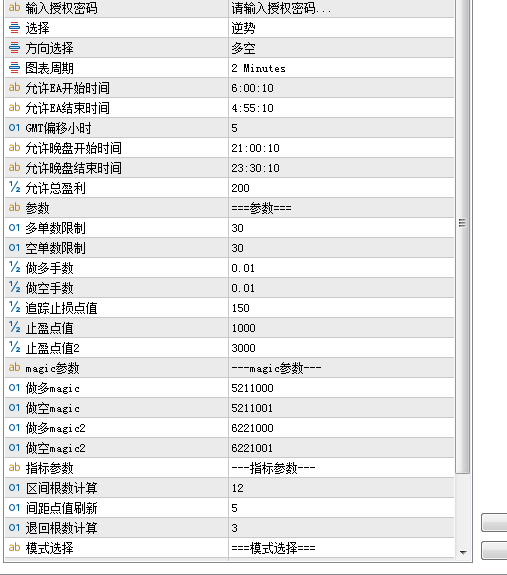
Task: Click the ½ icon beside 追踪止损点值
Action: coord(14,308)
